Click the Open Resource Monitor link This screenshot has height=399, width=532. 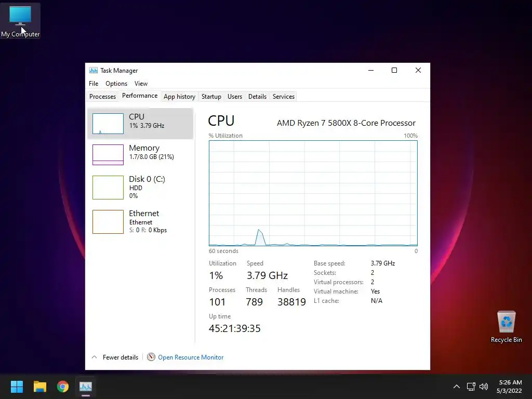[x=191, y=357]
